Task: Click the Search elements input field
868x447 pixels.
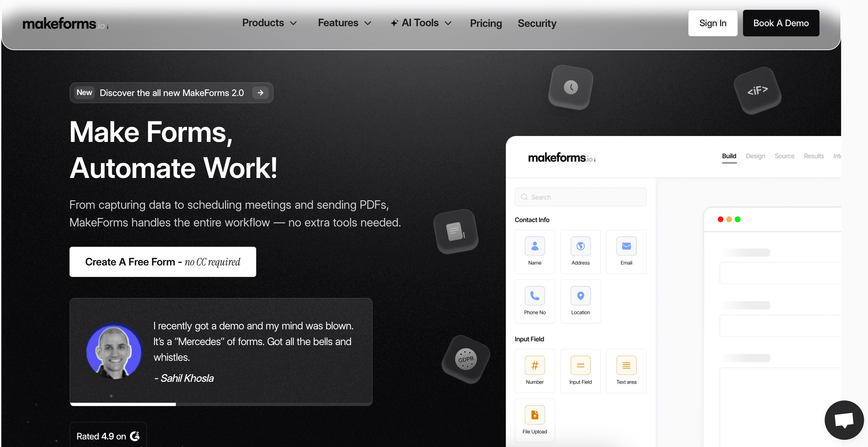Action: pos(580,197)
